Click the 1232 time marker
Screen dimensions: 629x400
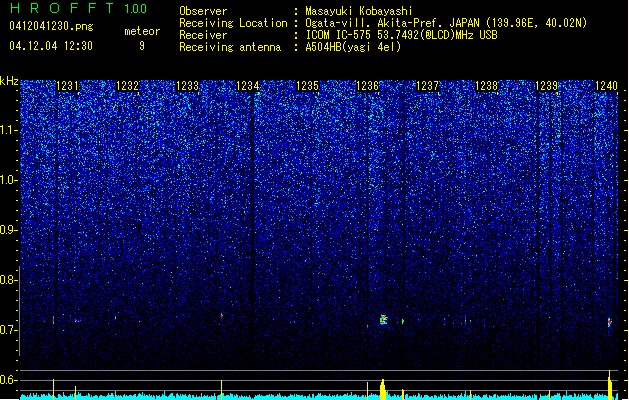coord(127,86)
